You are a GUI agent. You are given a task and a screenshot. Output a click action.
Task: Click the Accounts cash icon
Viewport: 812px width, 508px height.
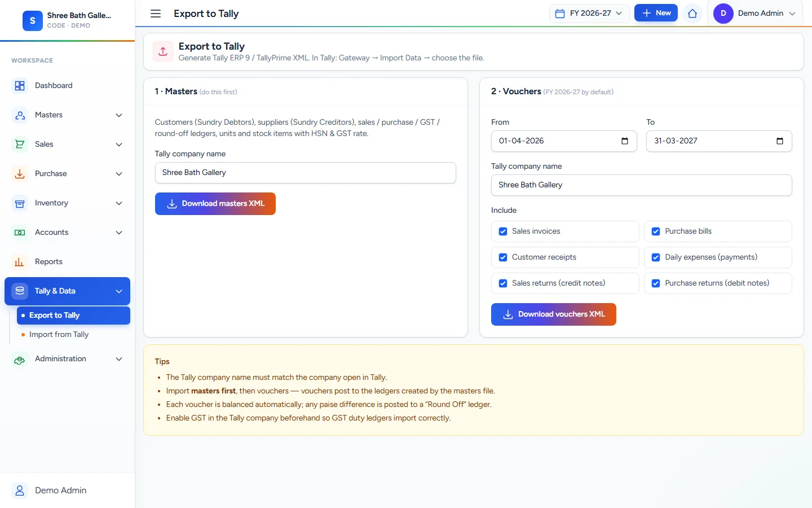[x=20, y=233]
